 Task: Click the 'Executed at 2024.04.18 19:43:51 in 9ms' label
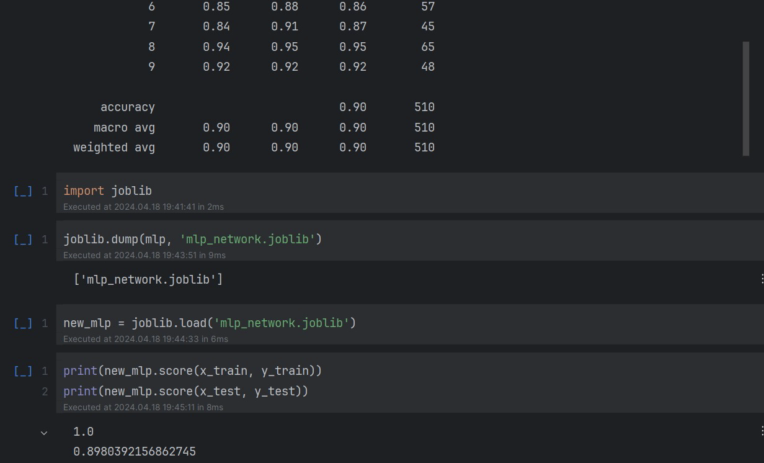(x=144, y=255)
